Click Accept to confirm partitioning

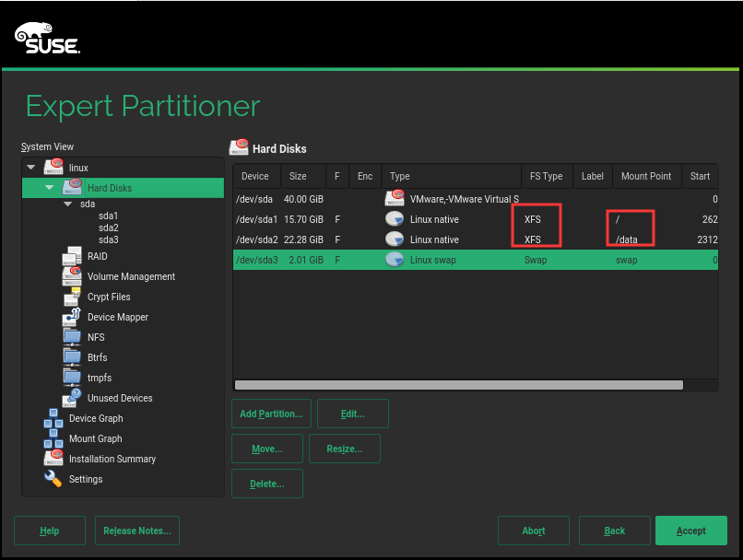[x=691, y=531]
